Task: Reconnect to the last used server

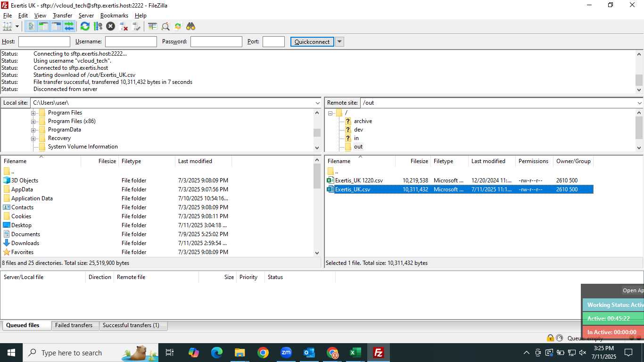Action: pos(136,26)
